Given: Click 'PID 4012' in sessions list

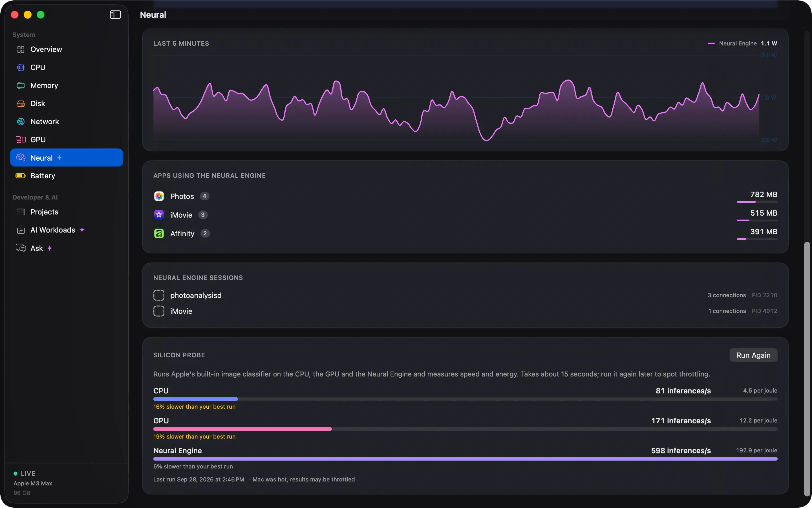Looking at the screenshot, I should click(x=764, y=311).
